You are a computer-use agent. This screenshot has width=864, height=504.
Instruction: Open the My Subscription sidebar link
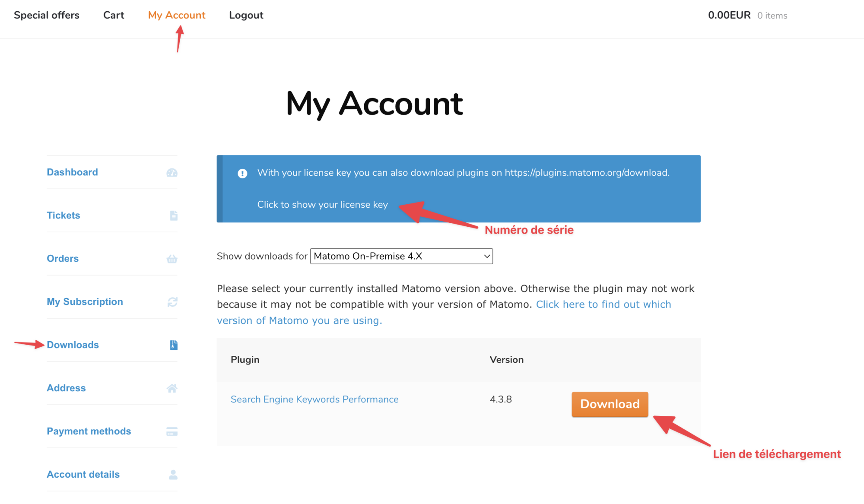click(x=85, y=302)
